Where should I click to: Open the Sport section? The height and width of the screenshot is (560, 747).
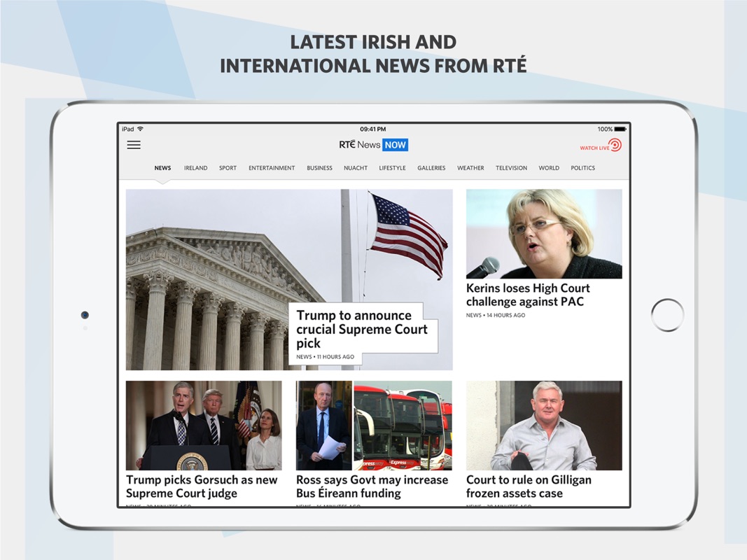[228, 168]
